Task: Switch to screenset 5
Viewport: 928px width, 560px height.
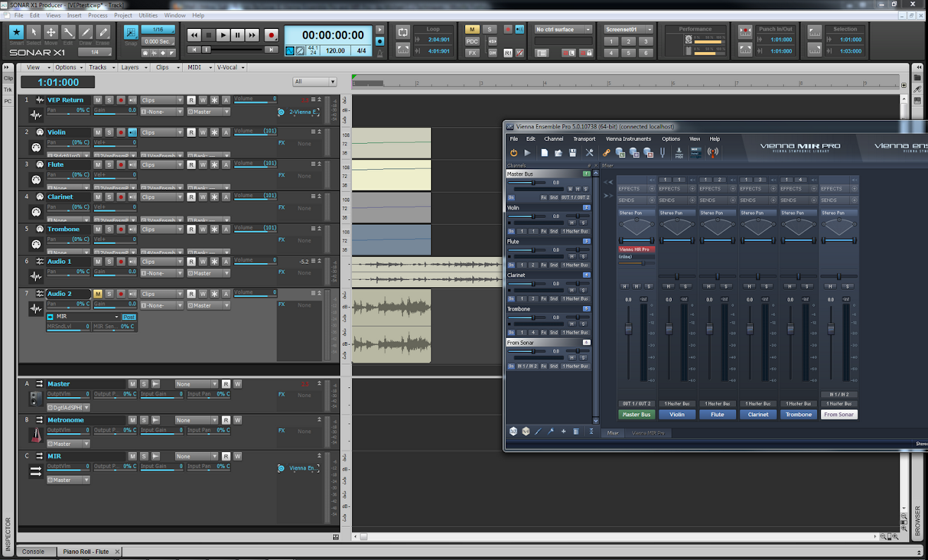Action: pyautogui.click(x=628, y=53)
